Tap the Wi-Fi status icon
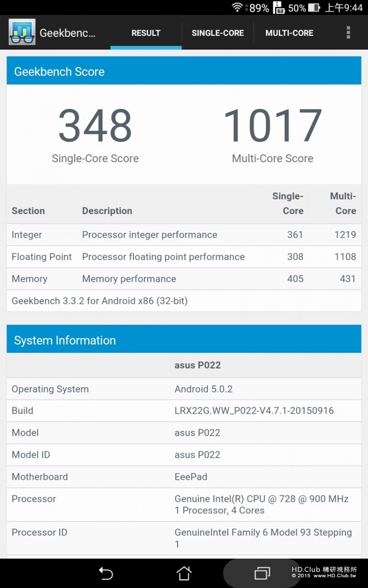Screen dimensions: 368x588 click(x=237, y=7)
